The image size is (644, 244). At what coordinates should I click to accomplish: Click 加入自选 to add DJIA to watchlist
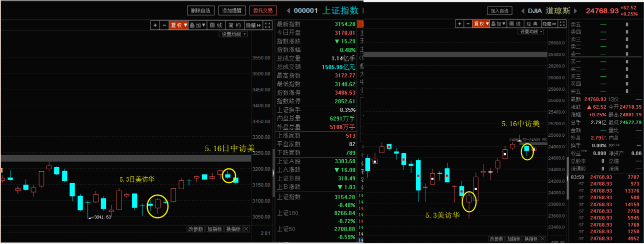click(x=499, y=10)
